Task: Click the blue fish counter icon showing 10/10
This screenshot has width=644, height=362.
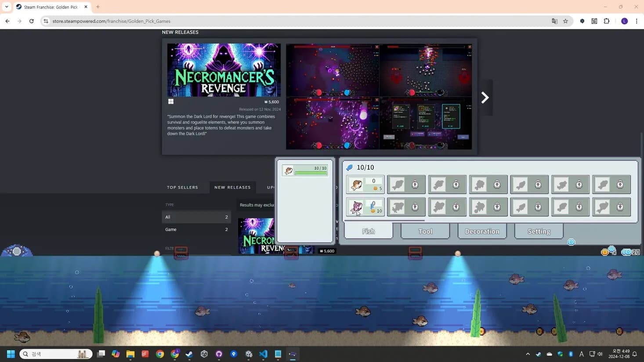Action: 349,167
